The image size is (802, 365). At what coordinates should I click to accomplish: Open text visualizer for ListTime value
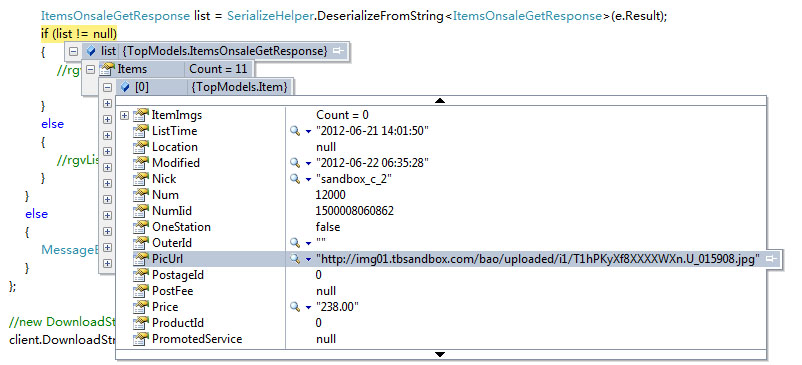pos(295,131)
